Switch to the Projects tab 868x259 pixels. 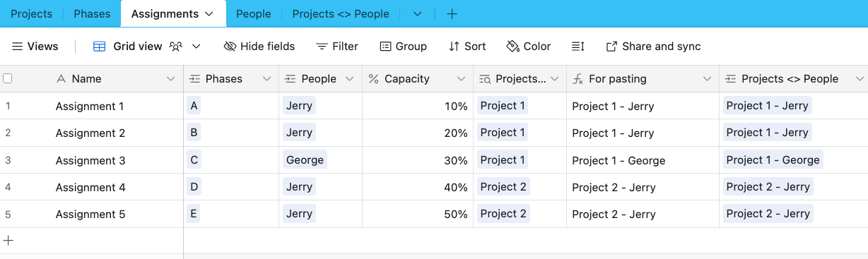tap(32, 14)
